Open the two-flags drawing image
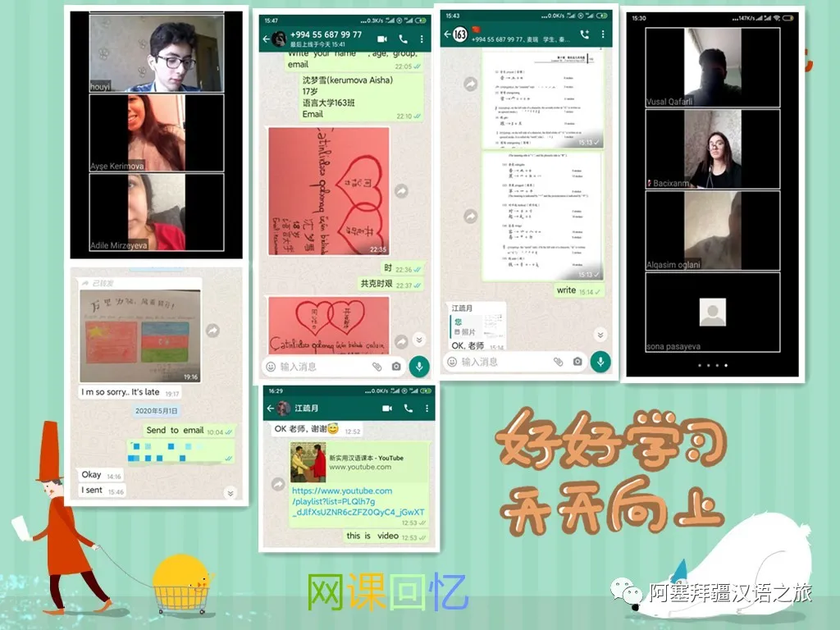Image resolution: width=840 pixels, height=630 pixels. pos(140,336)
